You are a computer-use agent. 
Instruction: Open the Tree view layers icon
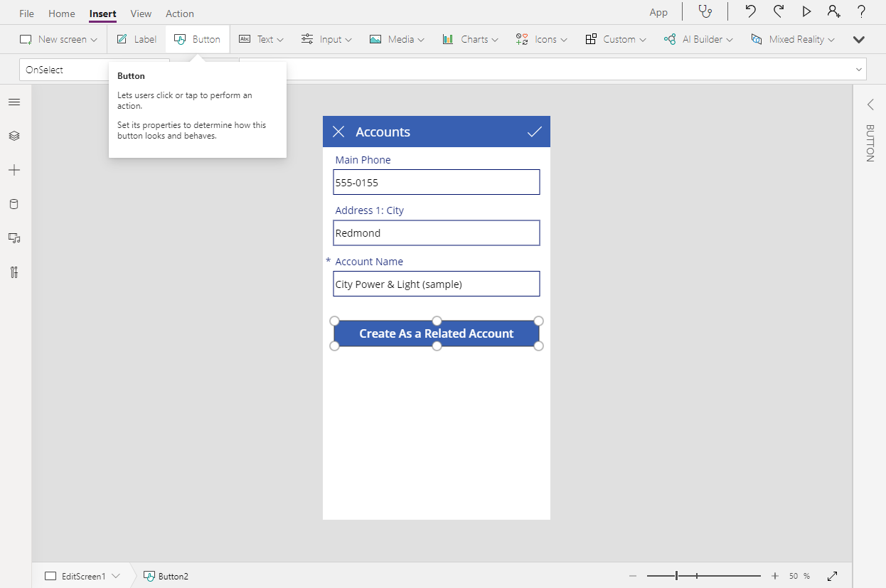tap(14, 136)
